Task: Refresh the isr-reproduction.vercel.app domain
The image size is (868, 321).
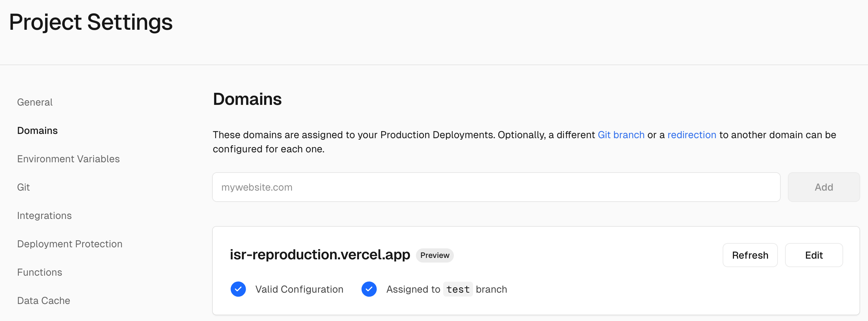Action: pos(750,255)
